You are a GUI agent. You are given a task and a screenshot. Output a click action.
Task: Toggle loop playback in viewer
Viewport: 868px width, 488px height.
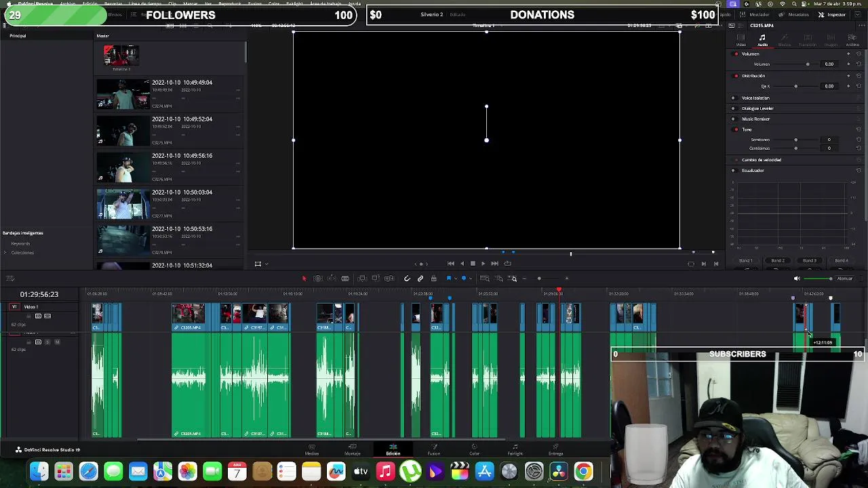(x=507, y=264)
